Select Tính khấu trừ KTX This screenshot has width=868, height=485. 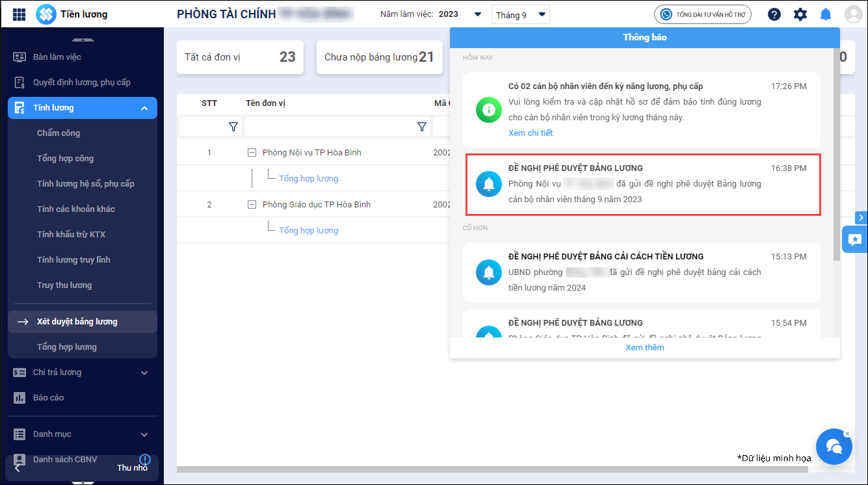point(71,234)
